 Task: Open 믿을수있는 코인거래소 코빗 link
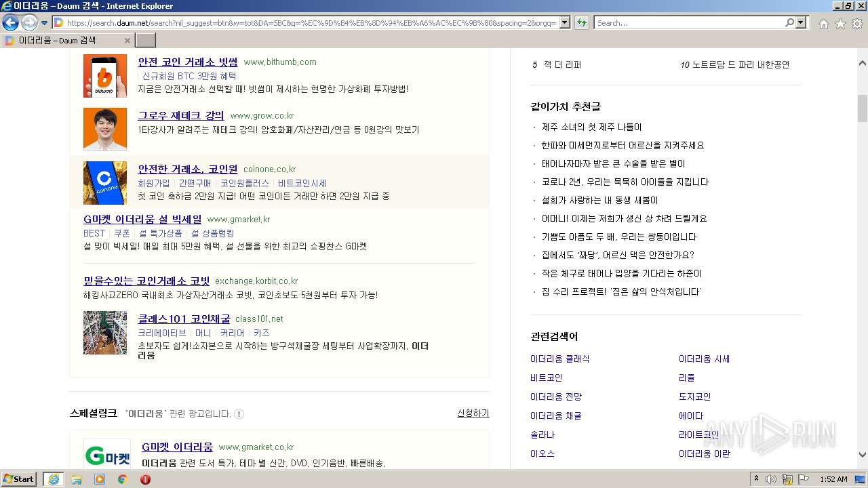coord(146,281)
